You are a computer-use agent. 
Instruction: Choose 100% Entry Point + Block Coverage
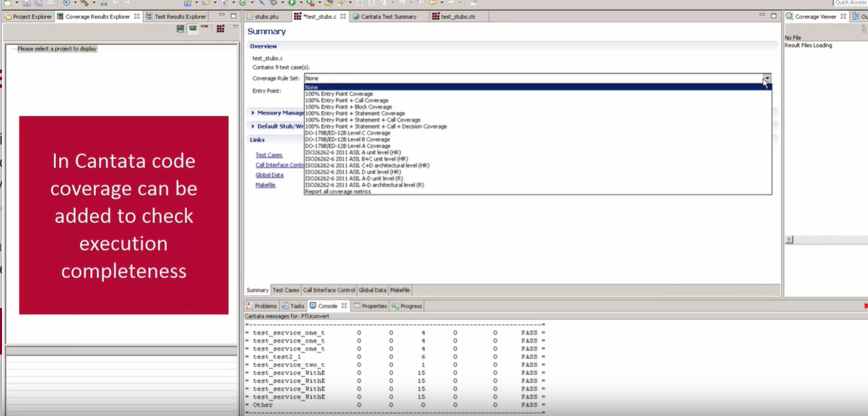[x=538, y=107]
